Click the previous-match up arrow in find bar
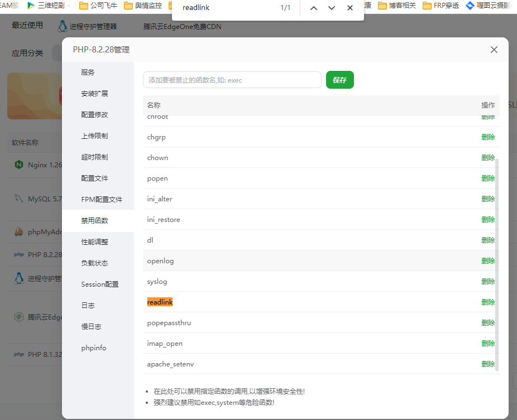This screenshot has height=420, width=517. pos(314,8)
